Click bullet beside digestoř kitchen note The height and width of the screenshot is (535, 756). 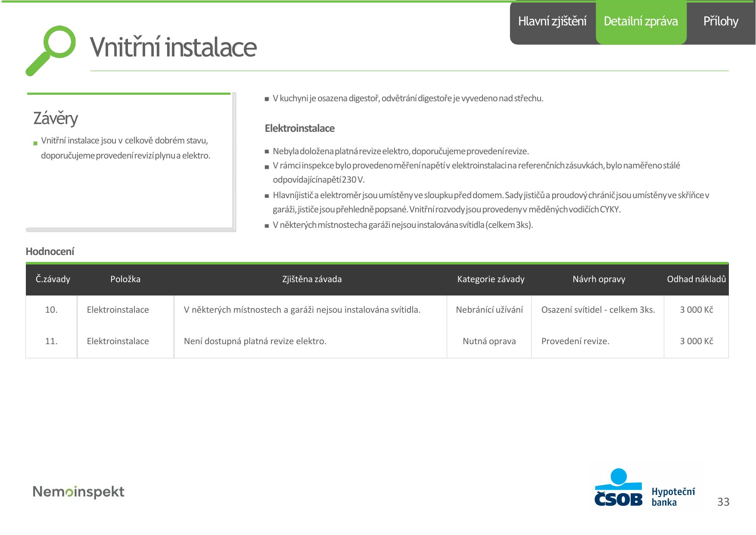pyautogui.click(x=267, y=99)
